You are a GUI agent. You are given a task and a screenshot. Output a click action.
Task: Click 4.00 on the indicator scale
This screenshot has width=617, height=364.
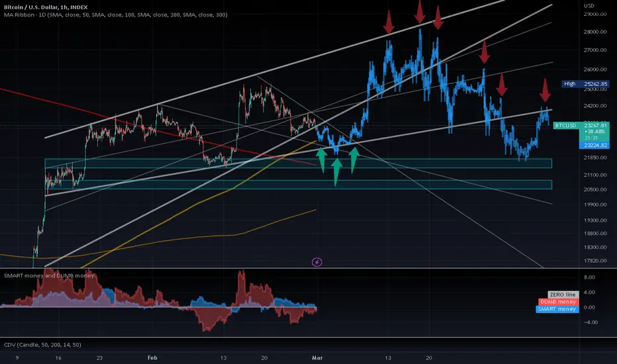pos(589,292)
